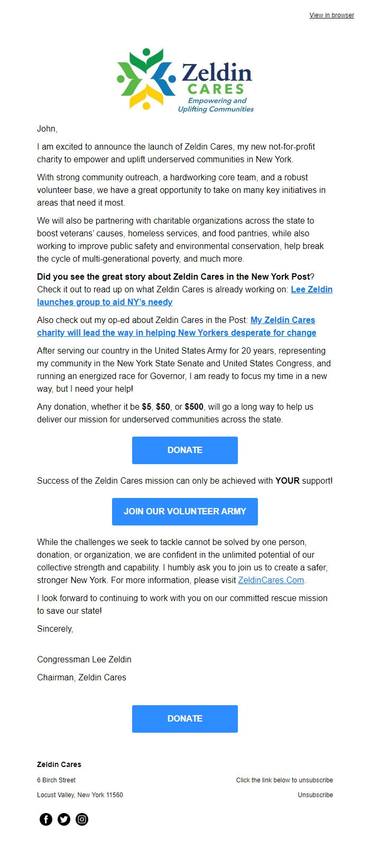Open the Instagram icon in the footer
Screen dimensions: 370x868
point(82,820)
